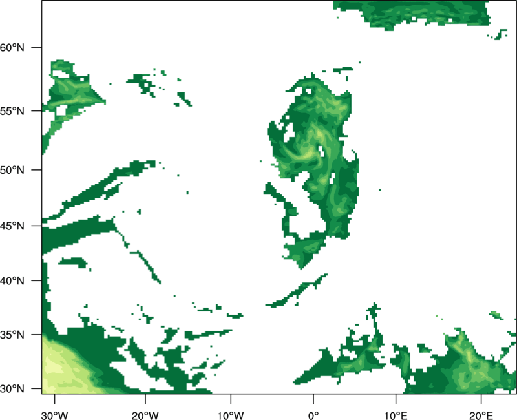Screen dimensions: 517x420
Task: Click the 30°N latitude label
Action: [x=12, y=389]
